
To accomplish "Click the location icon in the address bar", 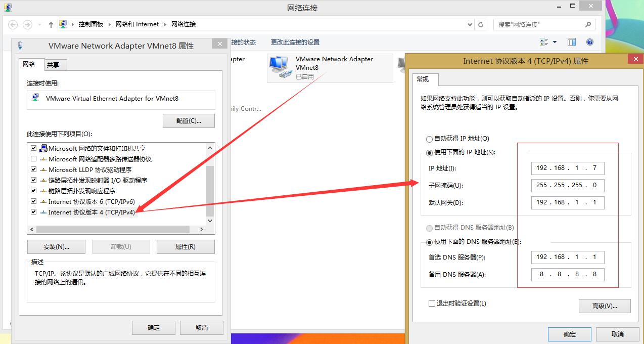I will pyautogui.click(x=64, y=24).
